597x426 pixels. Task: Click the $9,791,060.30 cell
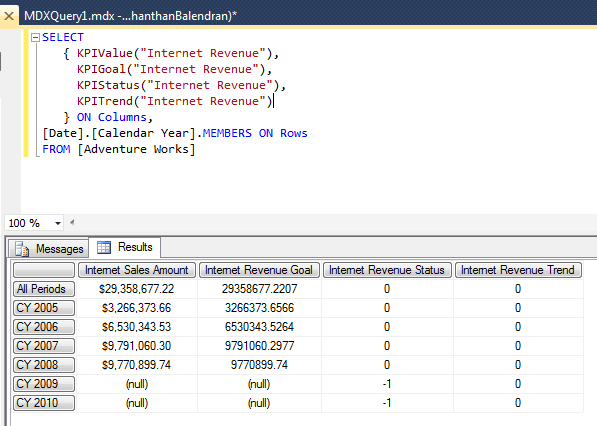tap(137, 346)
